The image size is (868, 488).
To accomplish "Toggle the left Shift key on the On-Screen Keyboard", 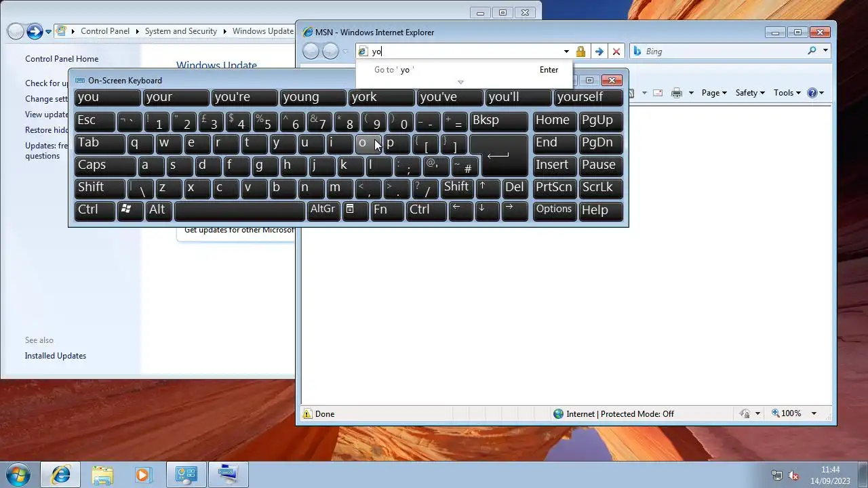I will point(100,188).
